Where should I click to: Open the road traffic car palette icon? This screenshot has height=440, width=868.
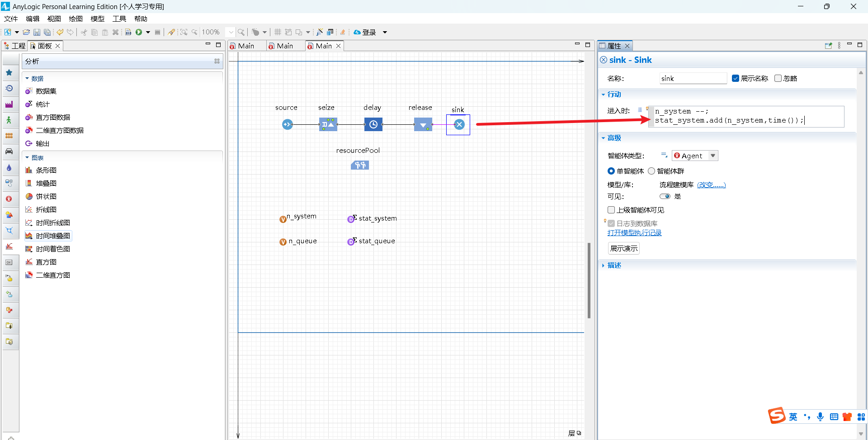point(9,151)
